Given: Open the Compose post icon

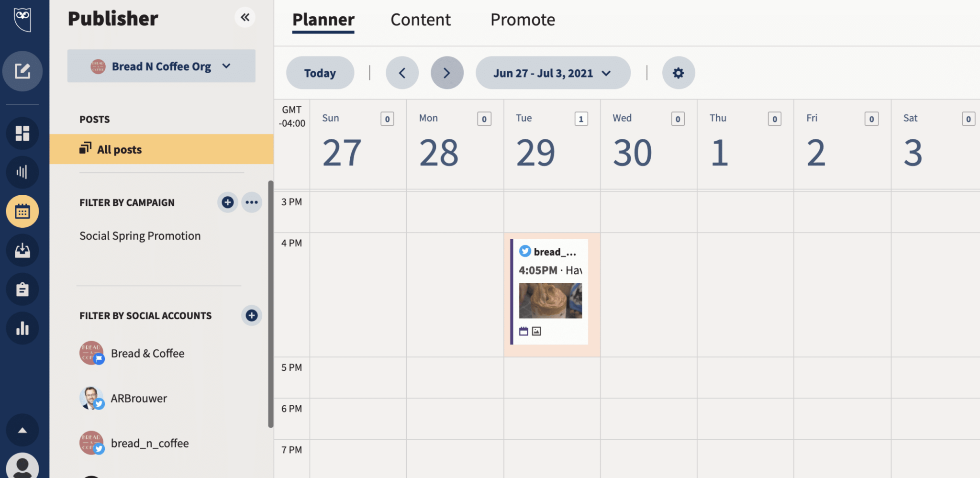Looking at the screenshot, I should [22, 71].
